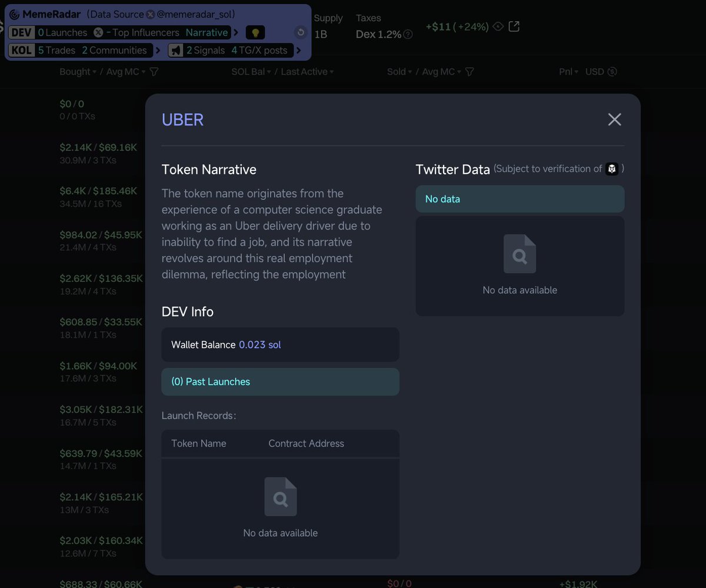This screenshot has height=588, width=706.
Task: Open the Bought sort dropdown
Action: click(78, 72)
